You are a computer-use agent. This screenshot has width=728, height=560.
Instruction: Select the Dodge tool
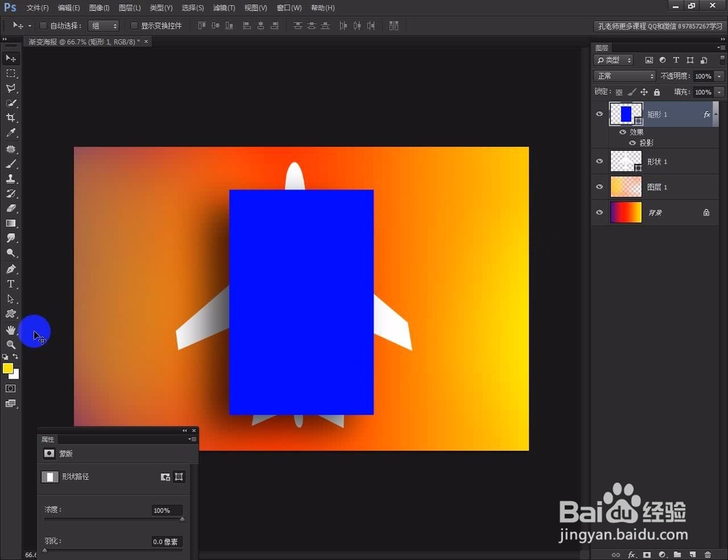(10, 253)
